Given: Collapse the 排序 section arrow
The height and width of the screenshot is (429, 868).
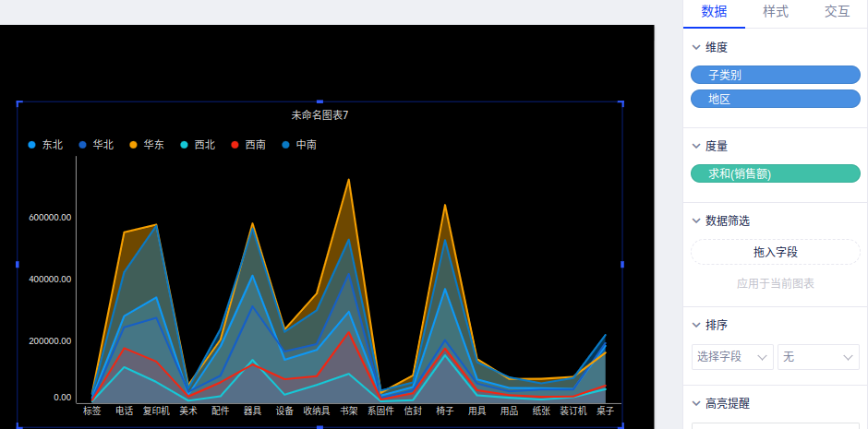Looking at the screenshot, I should pyautogui.click(x=696, y=325).
